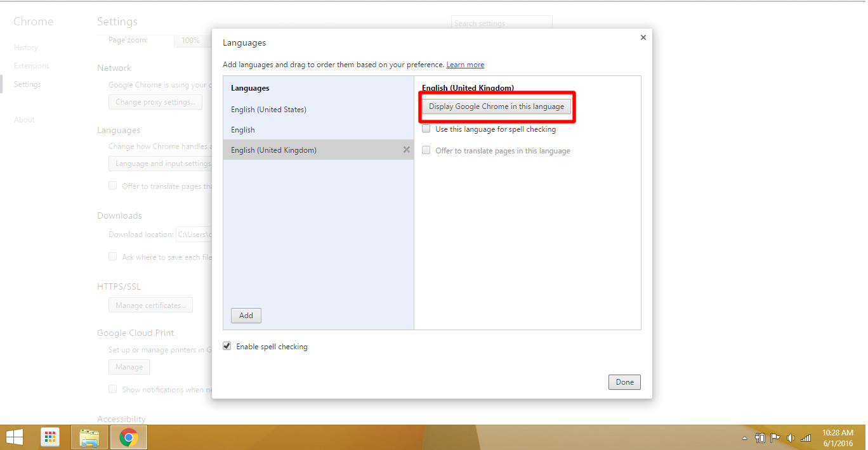Toggle Show notifications checkbox under Cloud Print
This screenshot has height=450, width=868.
click(113, 389)
